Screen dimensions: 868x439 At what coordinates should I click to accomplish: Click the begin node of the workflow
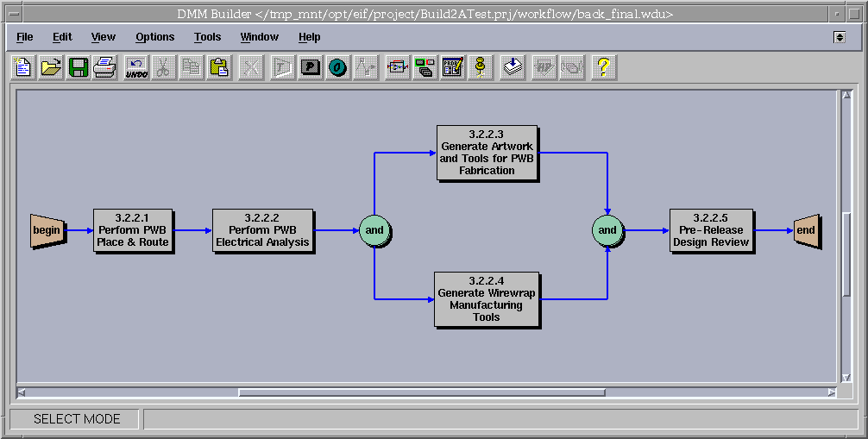pyautogui.click(x=47, y=230)
